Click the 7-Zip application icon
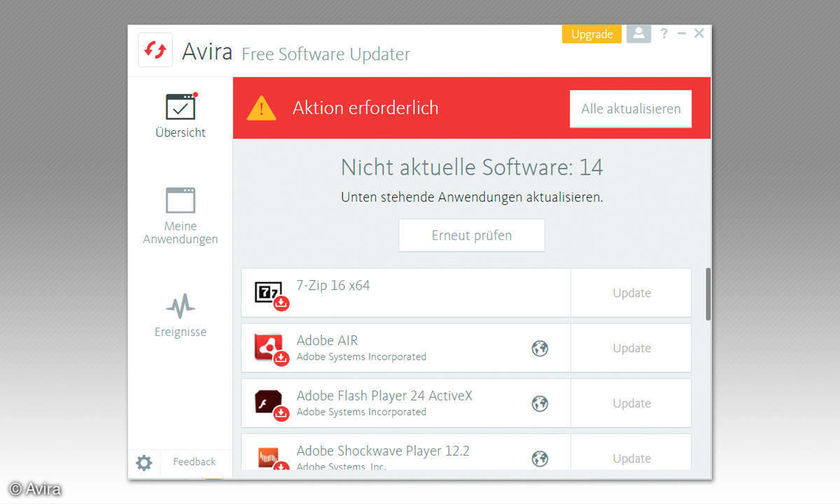 pyautogui.click(x=271, y=295)
